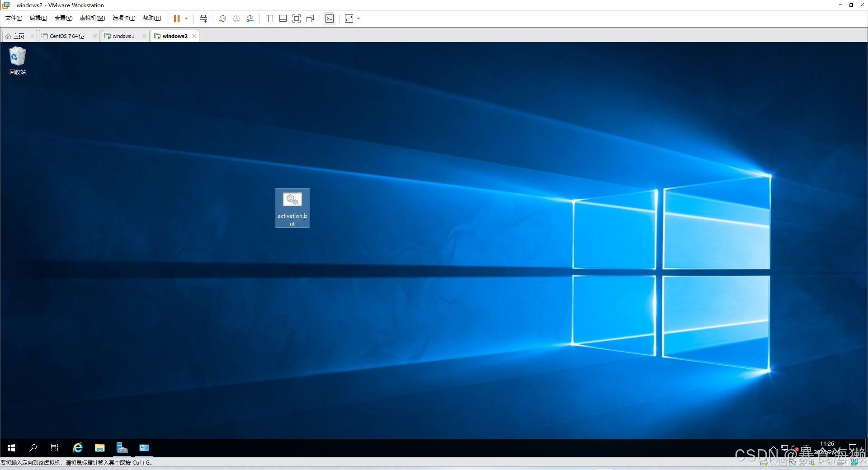The image size is (868, 470).
Task: Switch the 英 input method indicator
Action: pyautogui.click(x=806, y=448)
